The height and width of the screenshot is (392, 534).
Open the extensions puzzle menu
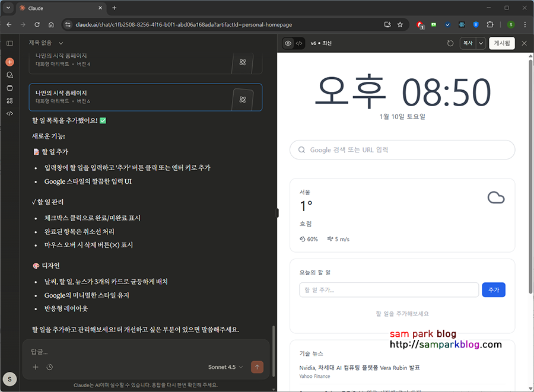click(x=490, y=24)
